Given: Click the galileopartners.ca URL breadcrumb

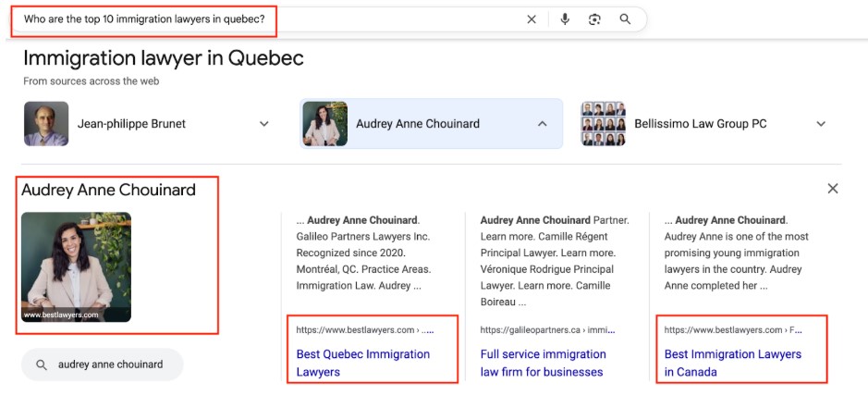Looking at the screenshot, I should tap(547, 329).
